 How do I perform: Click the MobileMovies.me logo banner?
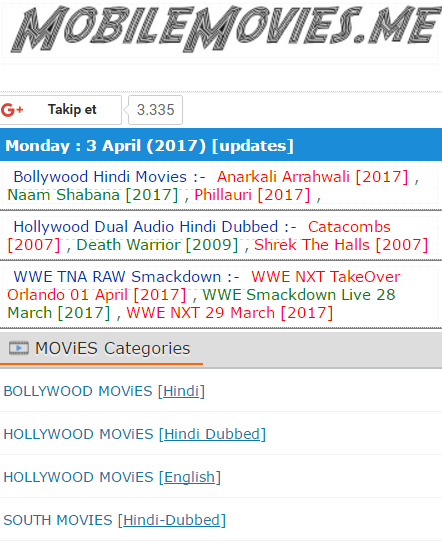tap(225, 30)
